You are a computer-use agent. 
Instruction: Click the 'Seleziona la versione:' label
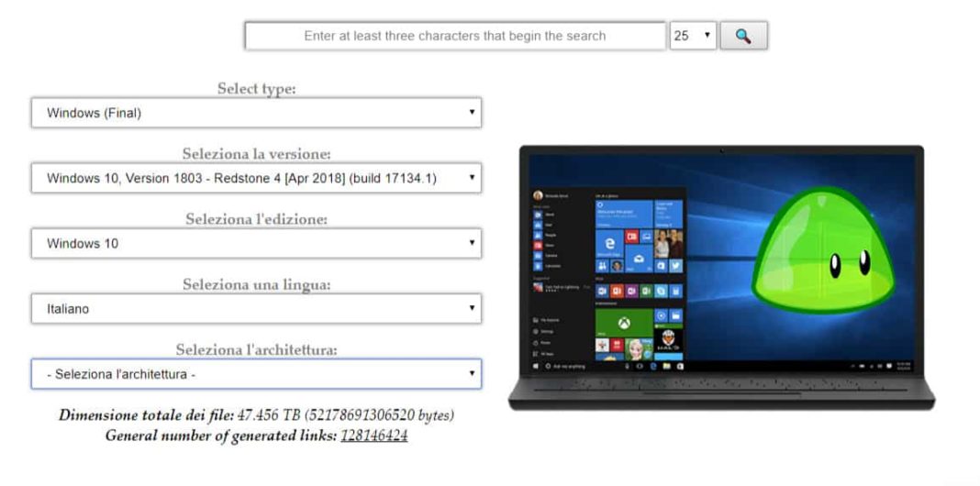pos(256,154)
